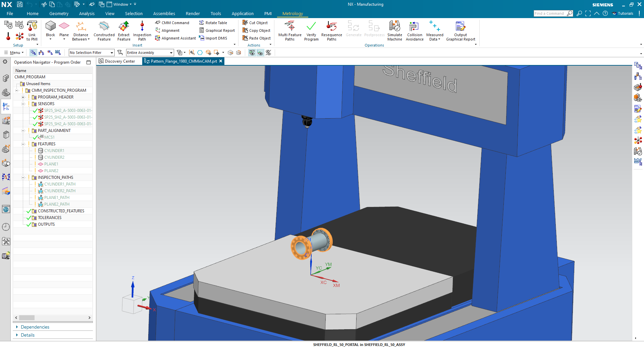Select the Extract Feature tool
Image resolution: width=644 pixels, height=348 pixels.
pyautogui.click(x=123, y=30)
